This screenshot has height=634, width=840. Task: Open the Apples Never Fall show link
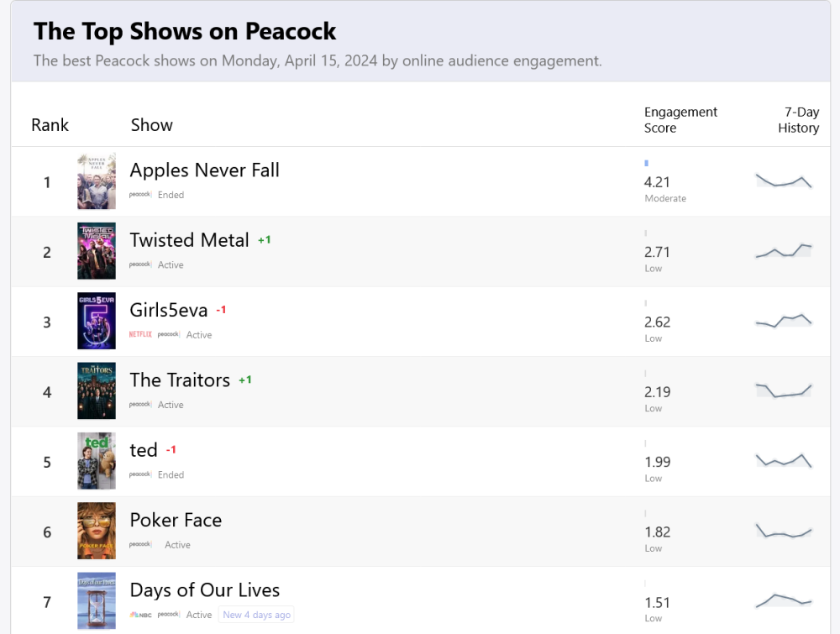pos(204,170)
